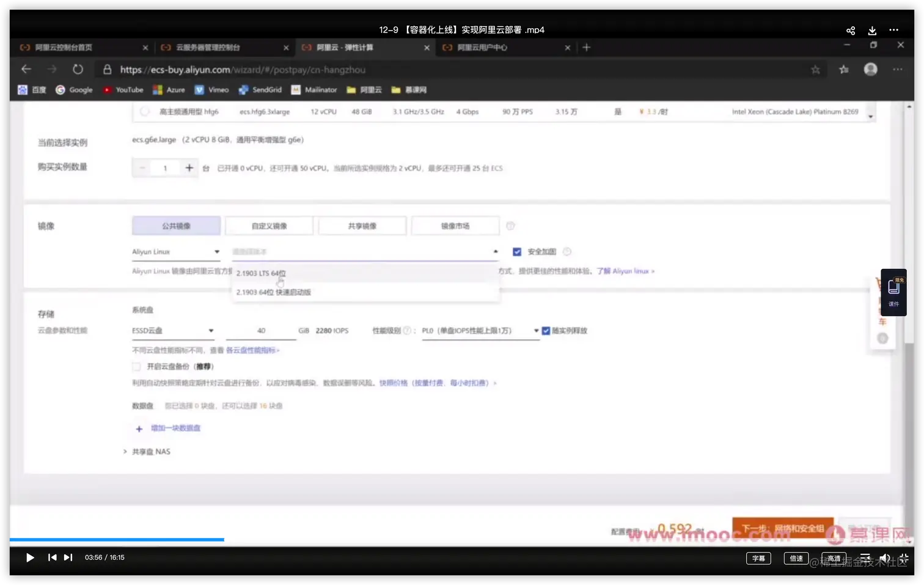Open the Azure bookmark
The width and height of the screenshot is (924, 585).
click(x=169, y=90)
